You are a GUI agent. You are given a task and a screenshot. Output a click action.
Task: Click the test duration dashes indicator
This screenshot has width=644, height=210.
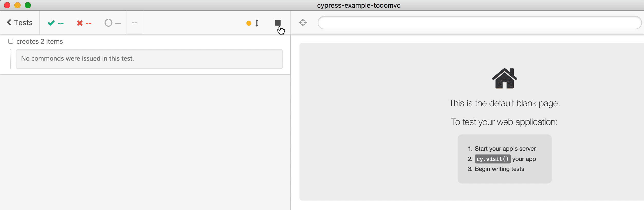(x=134, y=23)
